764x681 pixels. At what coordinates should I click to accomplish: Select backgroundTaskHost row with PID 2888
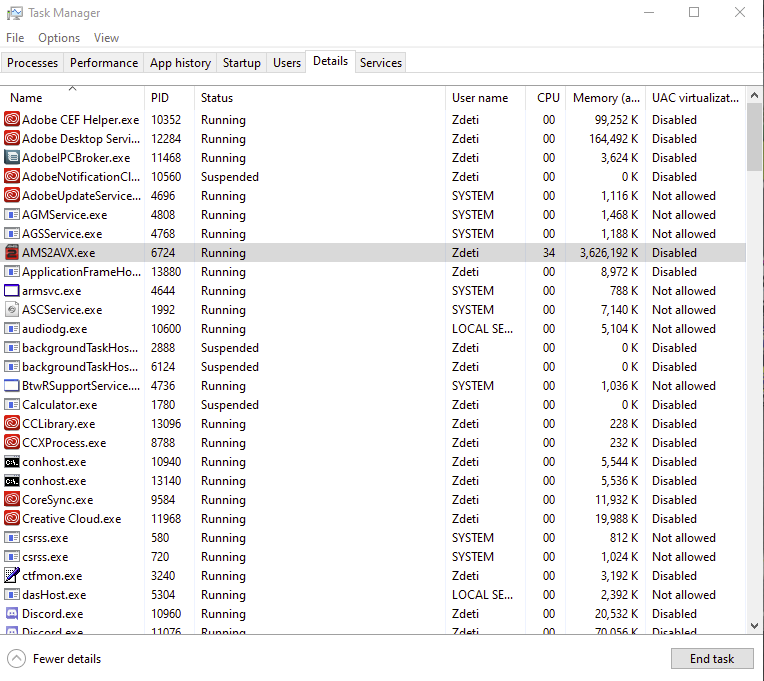pyautogui.click(x=373, y=347)
